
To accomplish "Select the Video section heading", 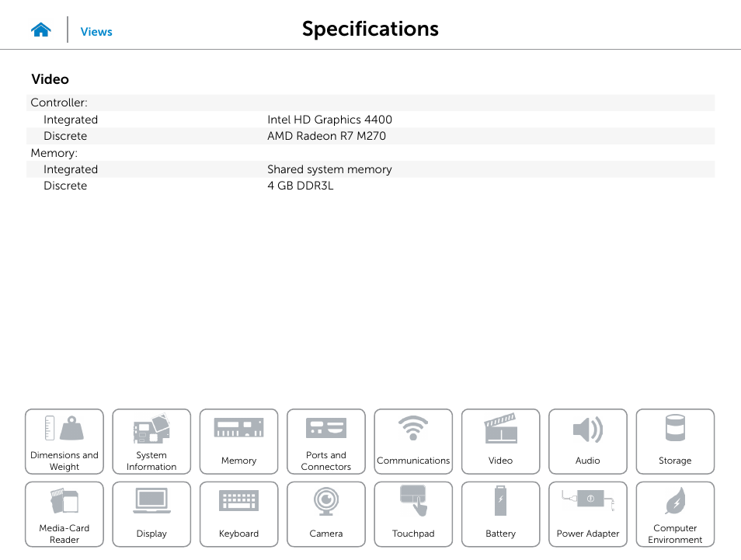I will click(50, 79).
